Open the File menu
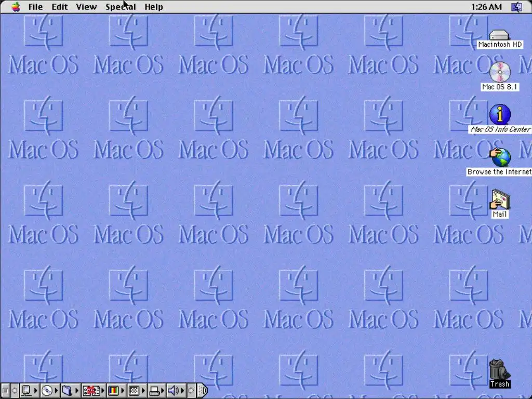The height and width of the screenshot is (399, 532). 35,7
